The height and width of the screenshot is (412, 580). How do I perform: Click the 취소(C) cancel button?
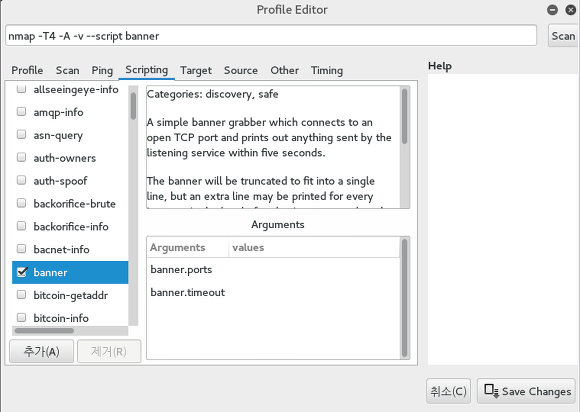[x=448, y=391]
